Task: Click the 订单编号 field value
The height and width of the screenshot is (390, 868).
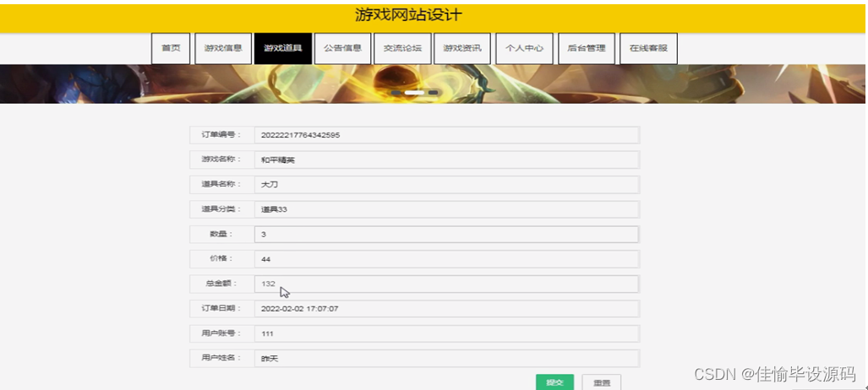Action: (x=447, y=135)
